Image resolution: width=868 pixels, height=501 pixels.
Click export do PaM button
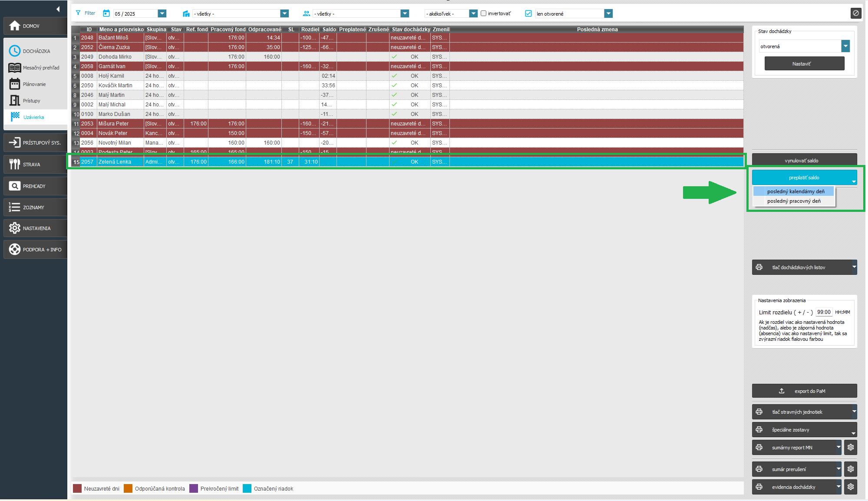pyautogui.click(x=804, y=391)
